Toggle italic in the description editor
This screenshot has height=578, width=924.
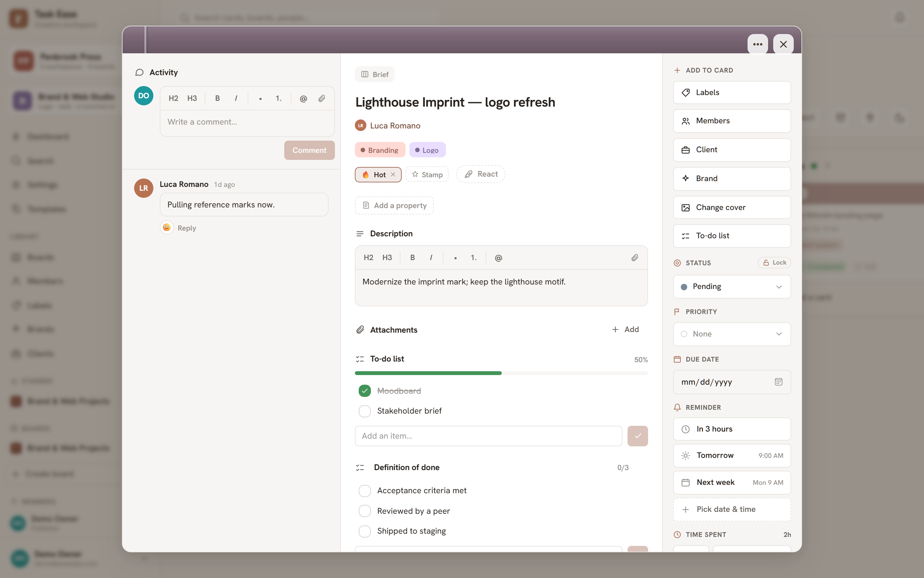click(x=431, y=258)
